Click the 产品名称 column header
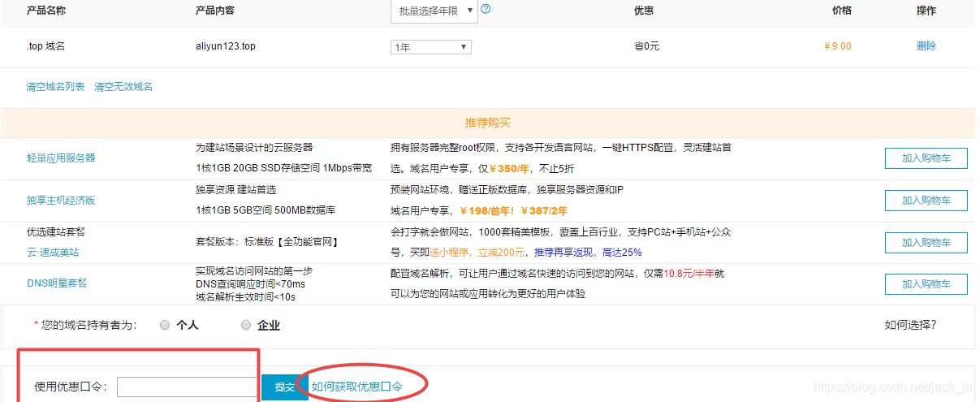 [46, 11]
